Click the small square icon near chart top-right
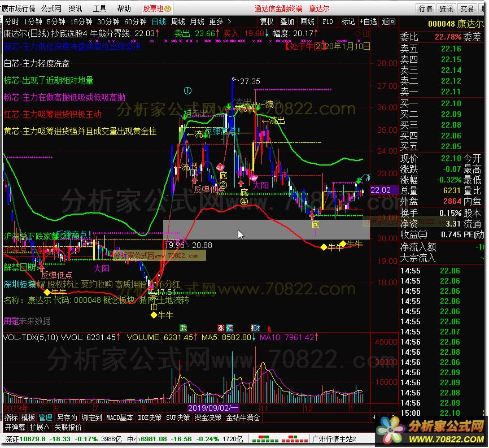Viewport: 489px width, 448px height. pos(366,33)
